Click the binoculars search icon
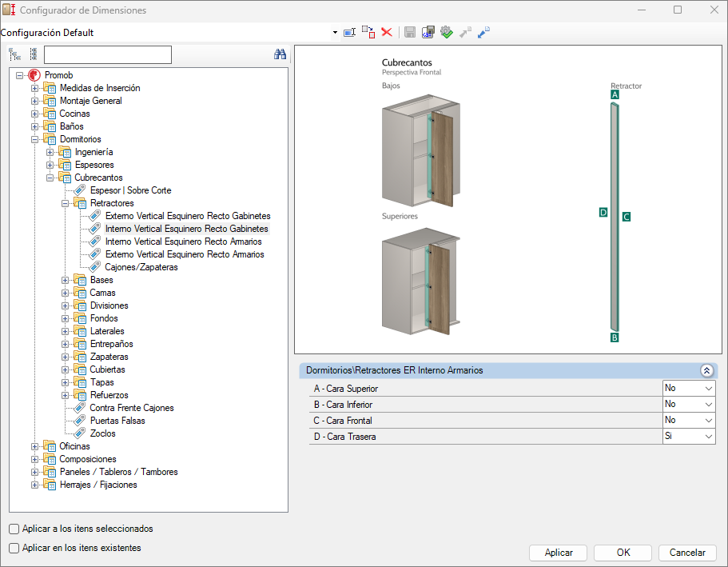This screenshot has height=567, width=728. (x=280, y=54)
